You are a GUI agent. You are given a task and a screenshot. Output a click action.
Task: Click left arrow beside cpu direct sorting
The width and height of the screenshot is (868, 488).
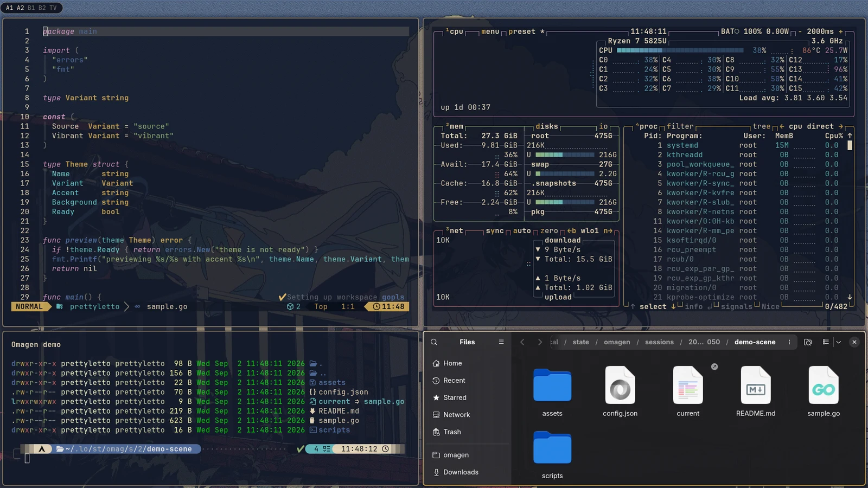tap(782, 126)
